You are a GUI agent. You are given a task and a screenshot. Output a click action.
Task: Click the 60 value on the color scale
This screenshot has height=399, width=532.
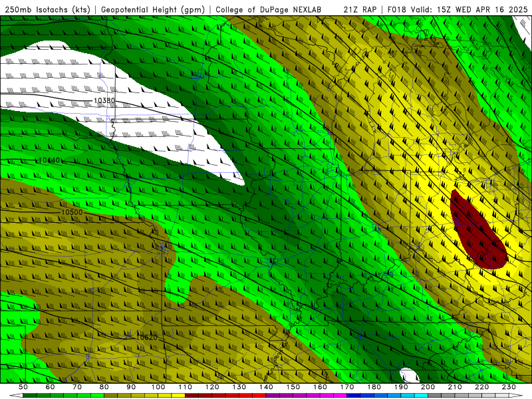pyautogui.click(x=50, y=387)
